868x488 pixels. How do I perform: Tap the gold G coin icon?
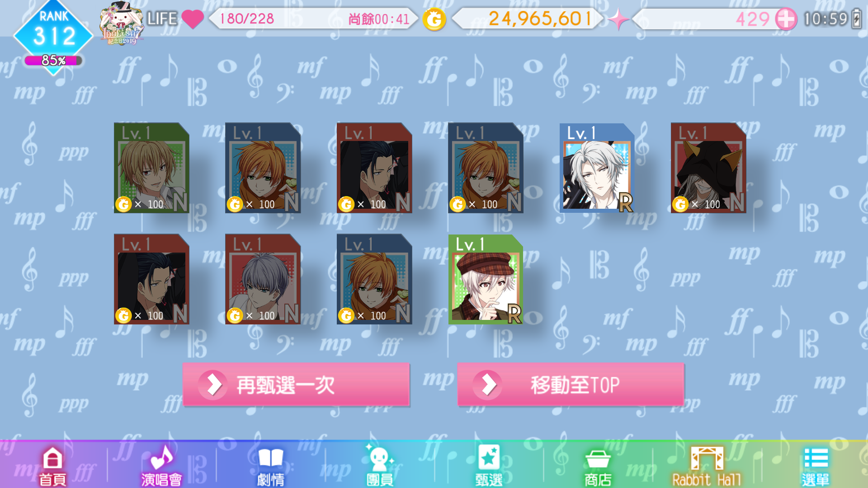tap(434, 19)
